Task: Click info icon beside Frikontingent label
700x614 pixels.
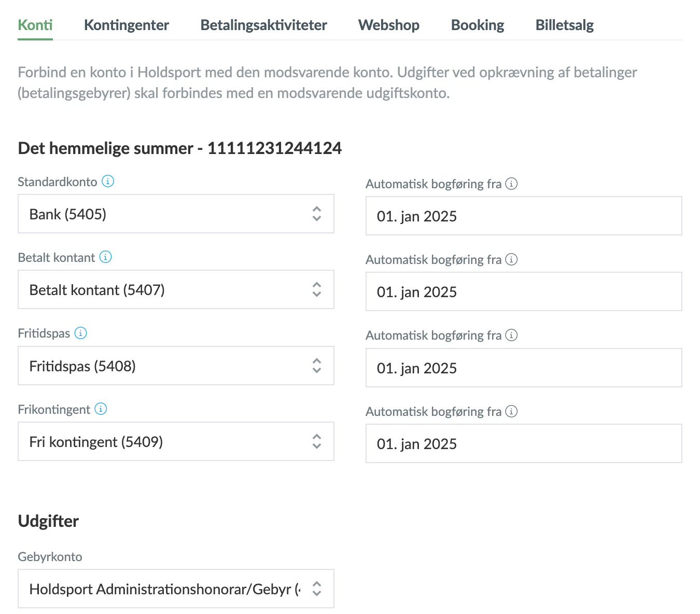Action: pos(101,409)
